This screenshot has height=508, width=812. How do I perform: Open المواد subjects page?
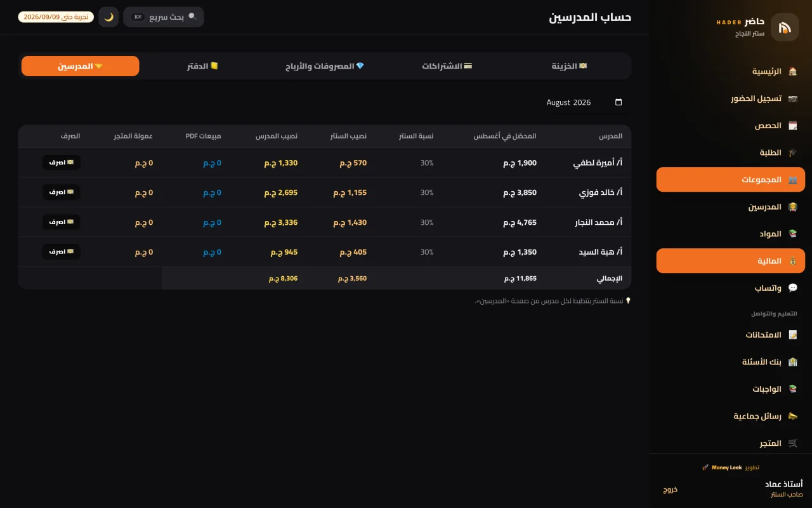(731, 234)
